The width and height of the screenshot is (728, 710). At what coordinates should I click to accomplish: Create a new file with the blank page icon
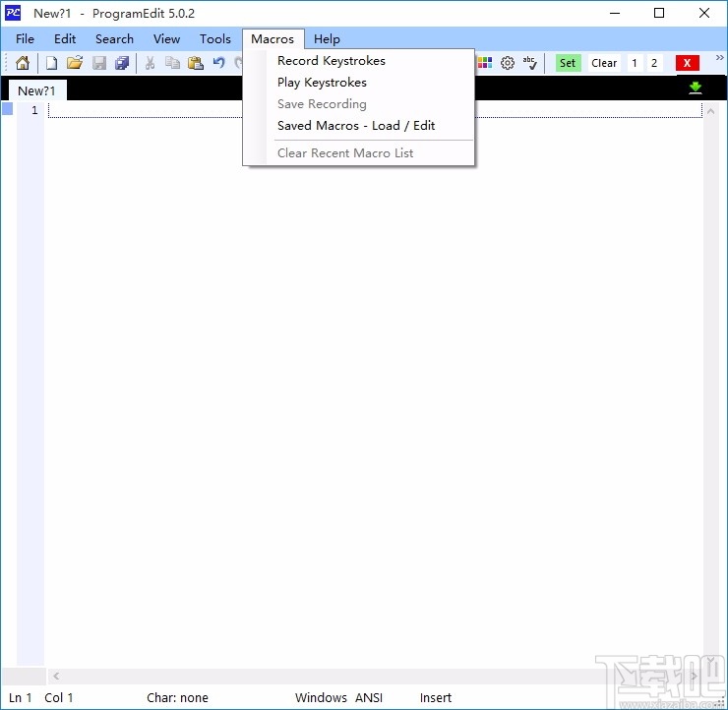(51, 63)
